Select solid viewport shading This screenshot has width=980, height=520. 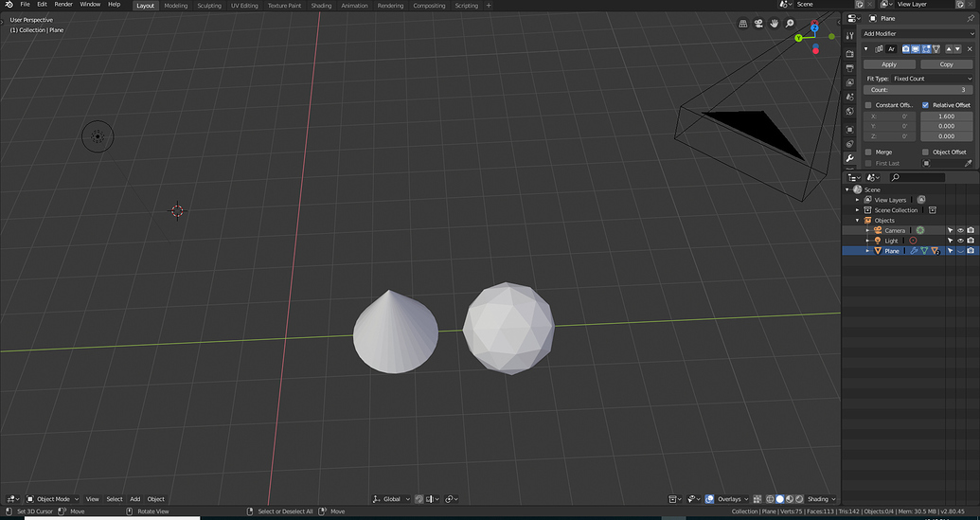pos(780,499)
